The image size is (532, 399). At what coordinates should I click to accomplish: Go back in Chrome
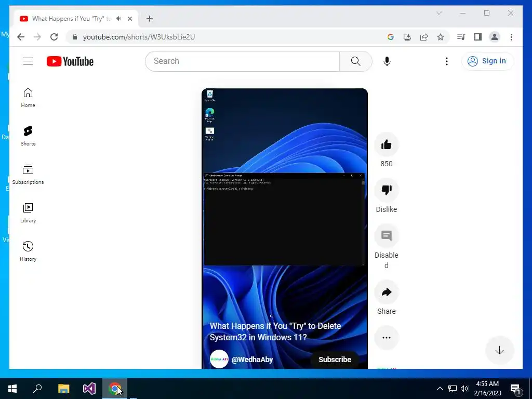pos(21,37)
